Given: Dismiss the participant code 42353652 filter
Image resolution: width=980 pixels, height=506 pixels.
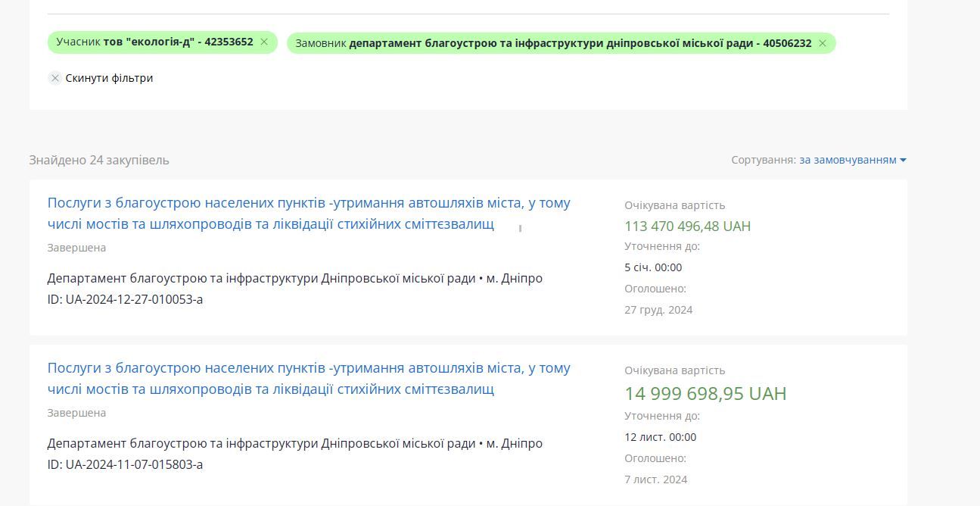Looking at the screenshot, I should click(x=263, y=42).
